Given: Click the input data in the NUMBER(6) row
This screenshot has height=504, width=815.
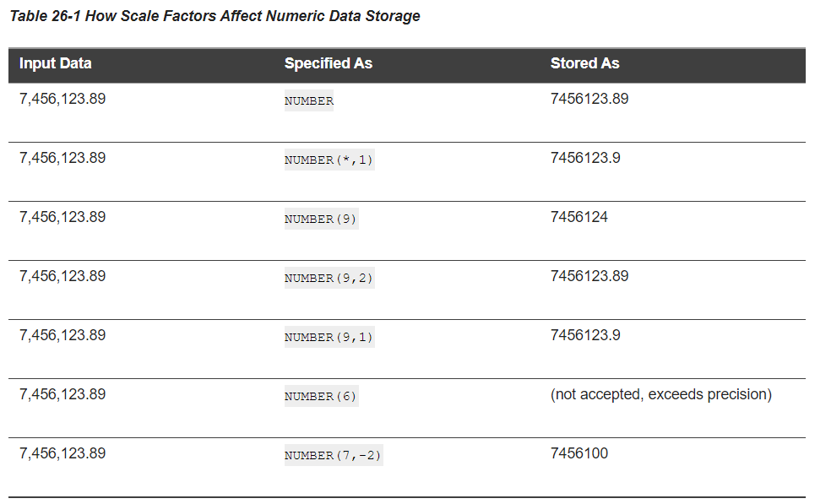Looking at the screenshot, I should tap(62, 394).
